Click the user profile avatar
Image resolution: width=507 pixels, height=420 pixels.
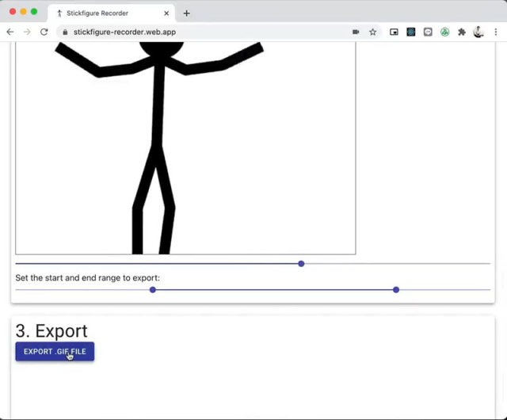tap(478, 32)
